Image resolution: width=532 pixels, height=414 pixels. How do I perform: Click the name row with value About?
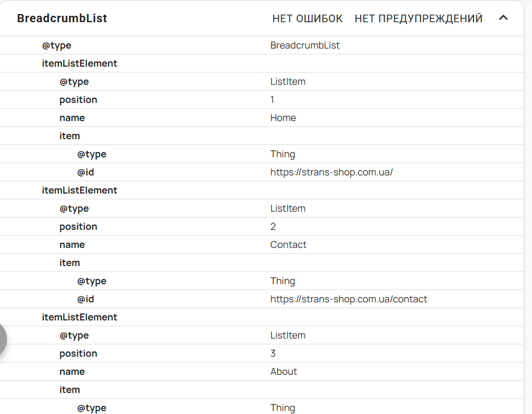pos(262,371)
